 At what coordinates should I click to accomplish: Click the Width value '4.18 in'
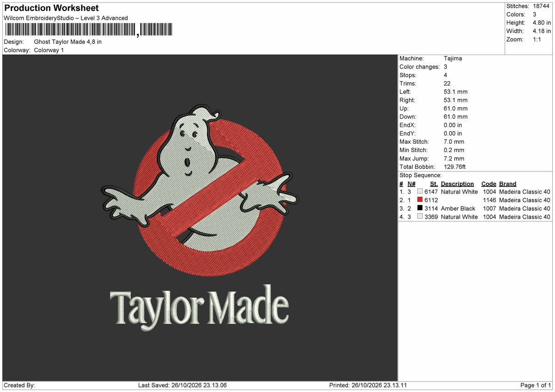tap(542, 31)
